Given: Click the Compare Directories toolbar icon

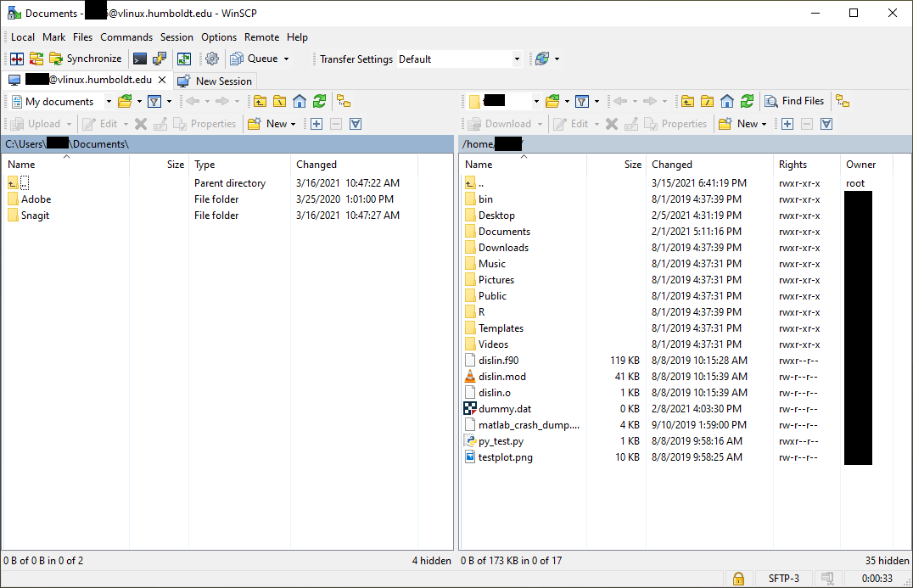Looking at the screenshot, I should pyautogui.click(x=17, y=59).
